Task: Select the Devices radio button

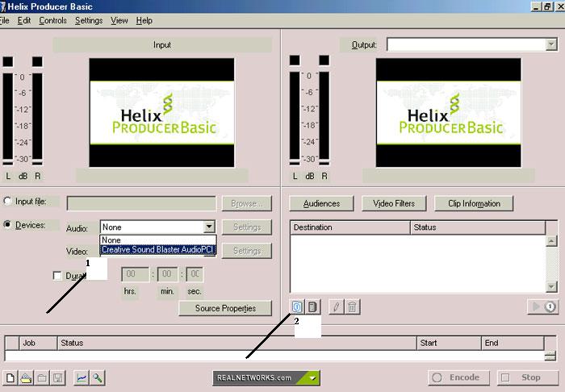Action: pyautogui.click(x=7, y=225)
